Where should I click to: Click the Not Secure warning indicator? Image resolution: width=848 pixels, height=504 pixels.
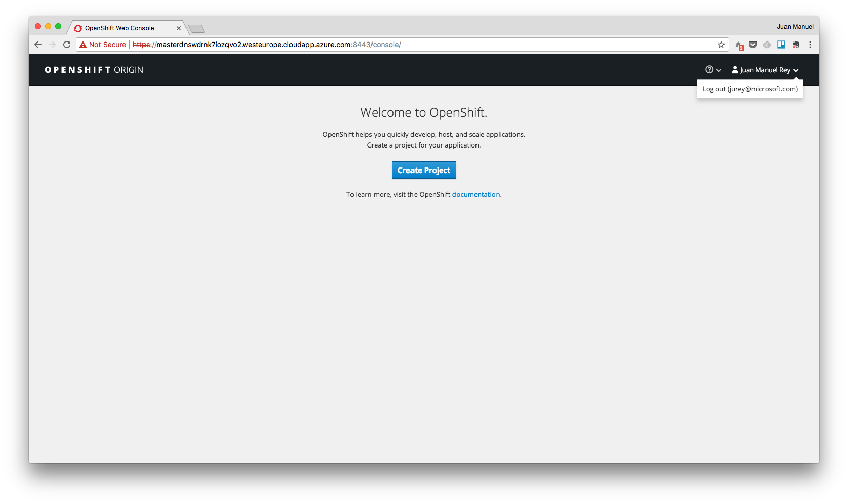(103, 45)
